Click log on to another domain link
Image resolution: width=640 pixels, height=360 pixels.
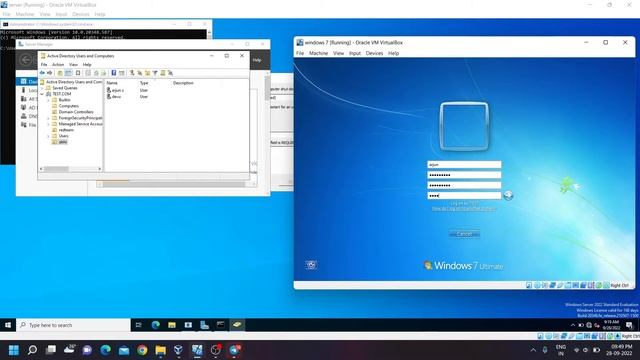464,209
